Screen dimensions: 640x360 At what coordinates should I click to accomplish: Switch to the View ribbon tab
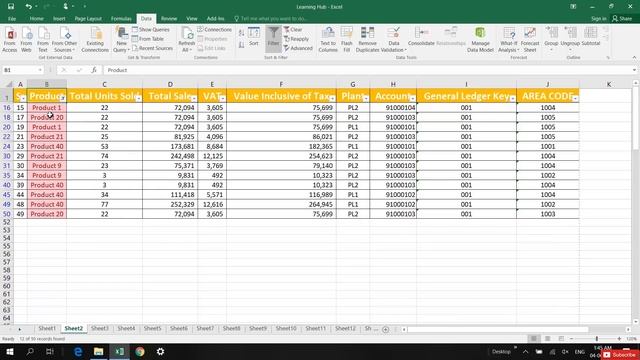(x=191, y=19)
